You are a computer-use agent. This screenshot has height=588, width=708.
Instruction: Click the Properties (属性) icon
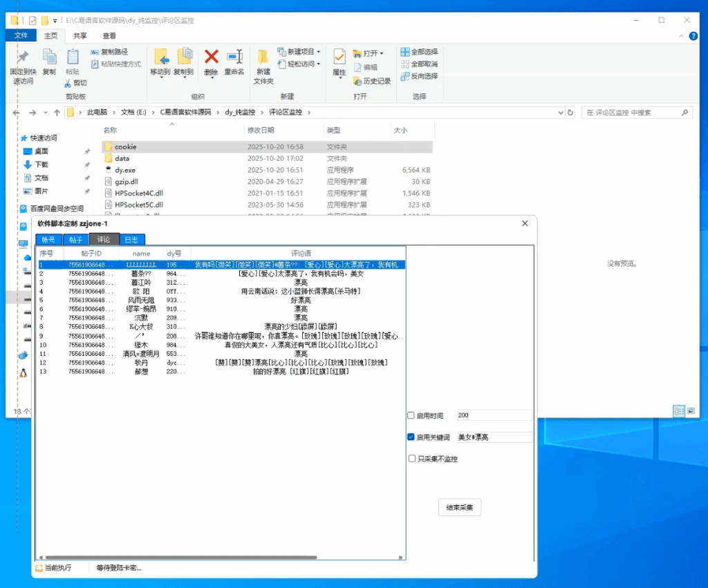(339, 58)
